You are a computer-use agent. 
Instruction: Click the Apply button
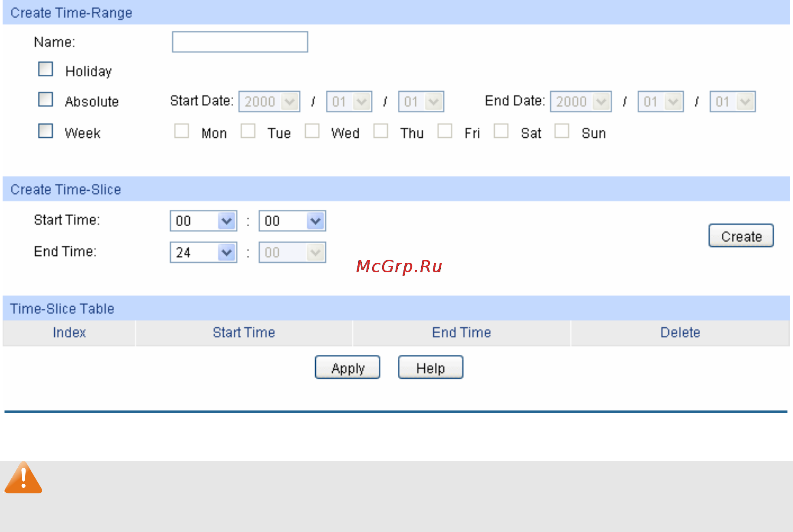pyautogui.click(x=347, y=367)
